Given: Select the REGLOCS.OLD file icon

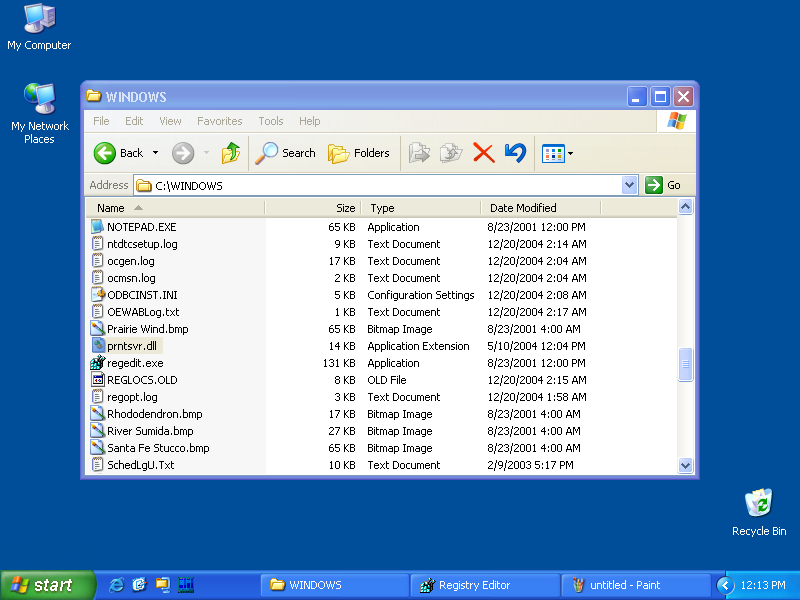Looking at the screenshot, I should coord(97,380).
